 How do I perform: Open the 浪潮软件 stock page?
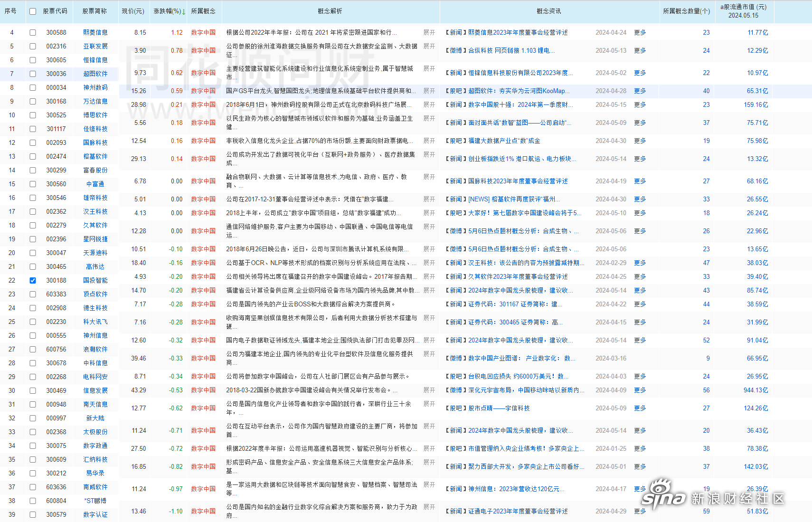95,349
